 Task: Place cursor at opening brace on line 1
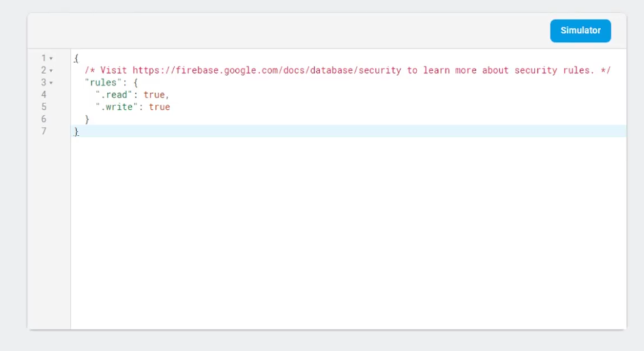[x=76, y=59]
